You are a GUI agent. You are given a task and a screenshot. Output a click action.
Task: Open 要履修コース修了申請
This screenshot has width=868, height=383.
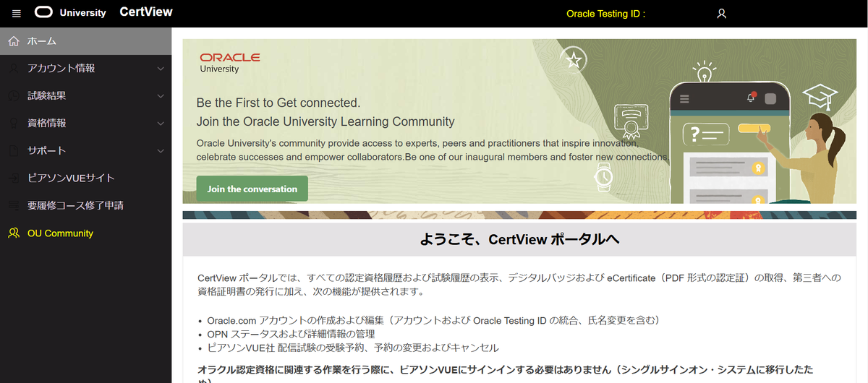(86, 205)
